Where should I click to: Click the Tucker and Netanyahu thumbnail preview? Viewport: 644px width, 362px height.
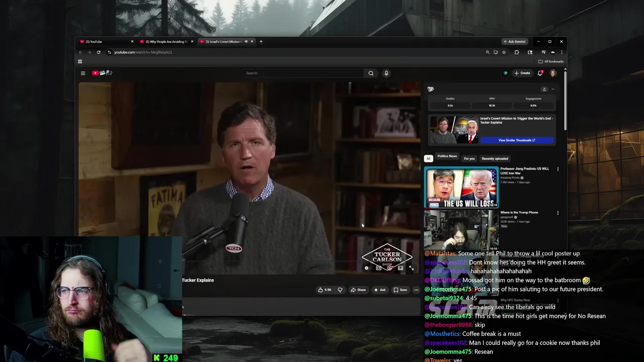[x=453, y=130]
